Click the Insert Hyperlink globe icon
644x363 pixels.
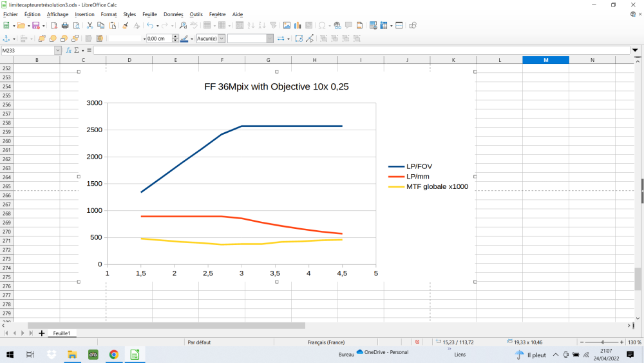point(337,26)
